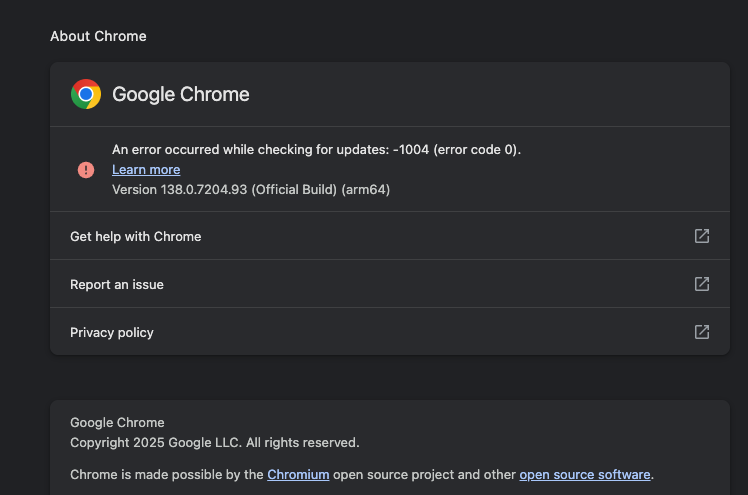This screenshot has width=748, height=495.
Task: Click the -1004 error number text
Action: point(411,150)
